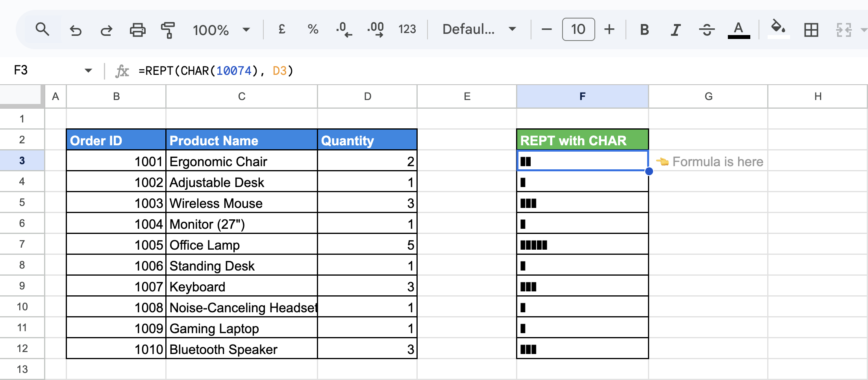Format as percent

(313, 30)
